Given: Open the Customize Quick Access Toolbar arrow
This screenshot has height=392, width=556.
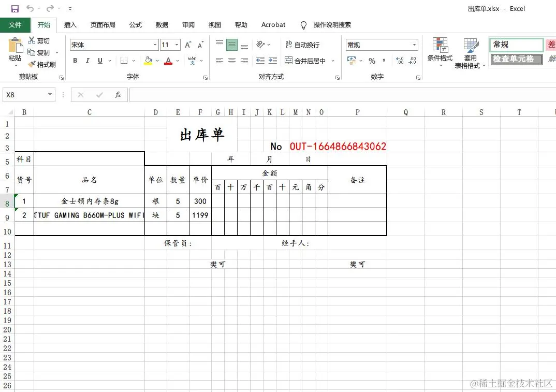Looking at the screenshot, I should tap(70, 9).
